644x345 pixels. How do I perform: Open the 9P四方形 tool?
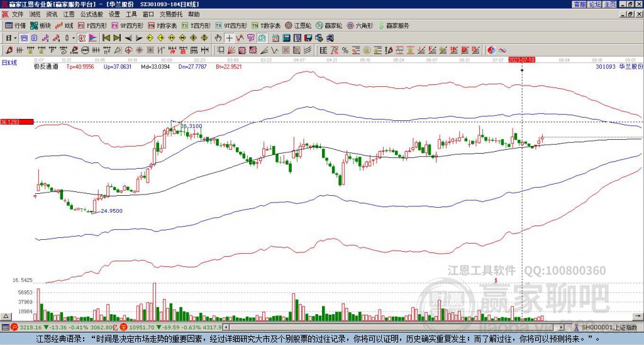pos(127,25)
